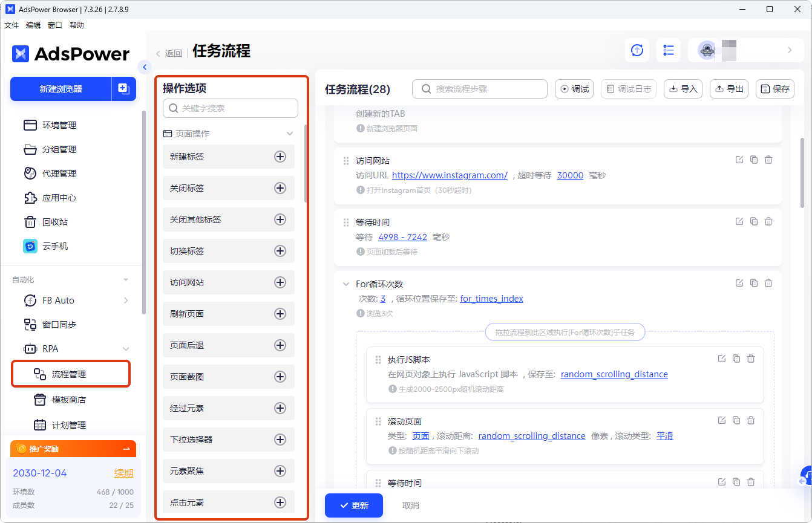Open the 帮助 menu
The image size is (812, 523).
76,25
